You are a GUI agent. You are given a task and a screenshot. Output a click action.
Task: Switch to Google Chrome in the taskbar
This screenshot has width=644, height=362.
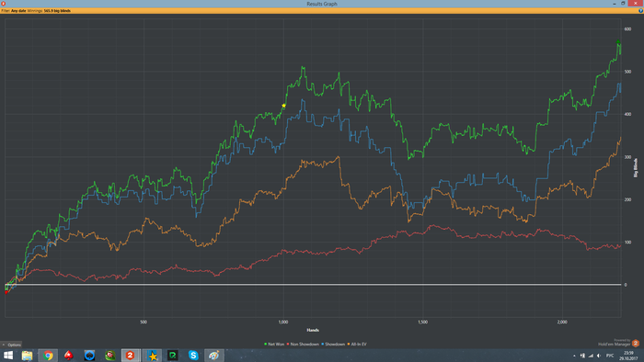coord(48,355)
